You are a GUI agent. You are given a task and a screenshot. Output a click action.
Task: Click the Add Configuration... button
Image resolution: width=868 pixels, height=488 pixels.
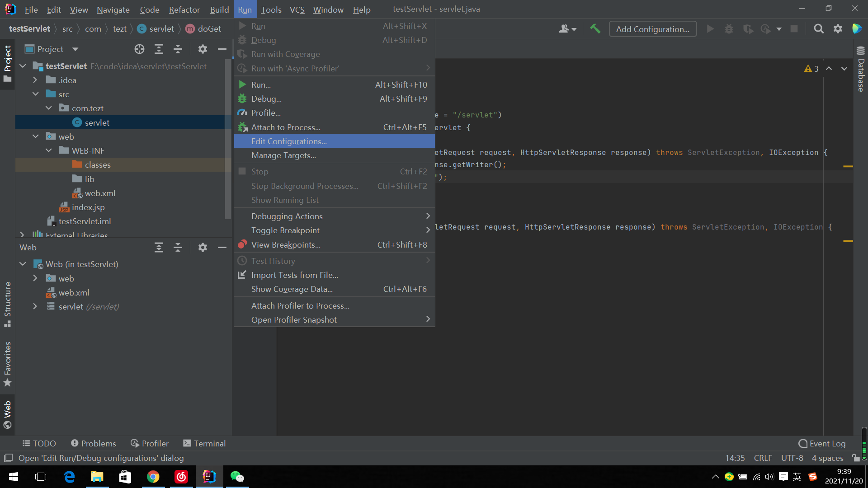[652, 29]
